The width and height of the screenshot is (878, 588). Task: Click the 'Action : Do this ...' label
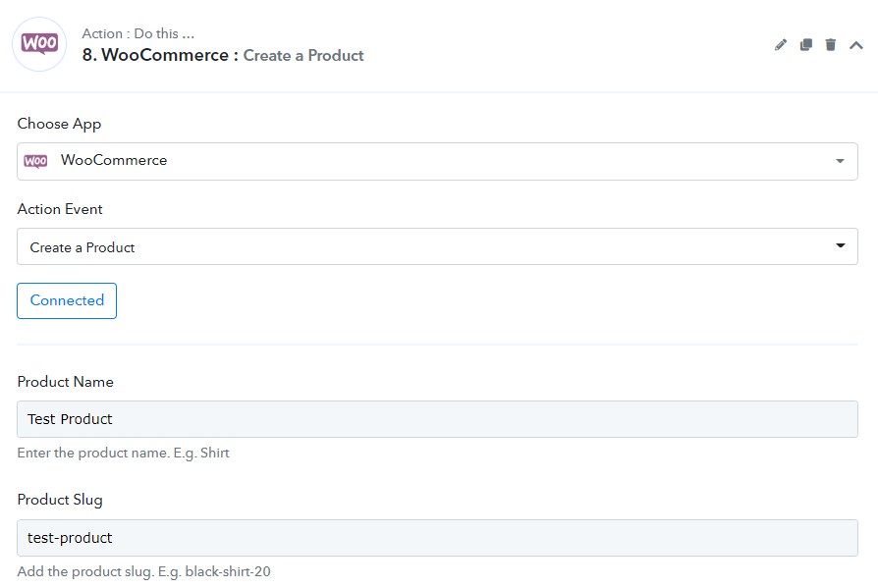click(x=137, y=33)
